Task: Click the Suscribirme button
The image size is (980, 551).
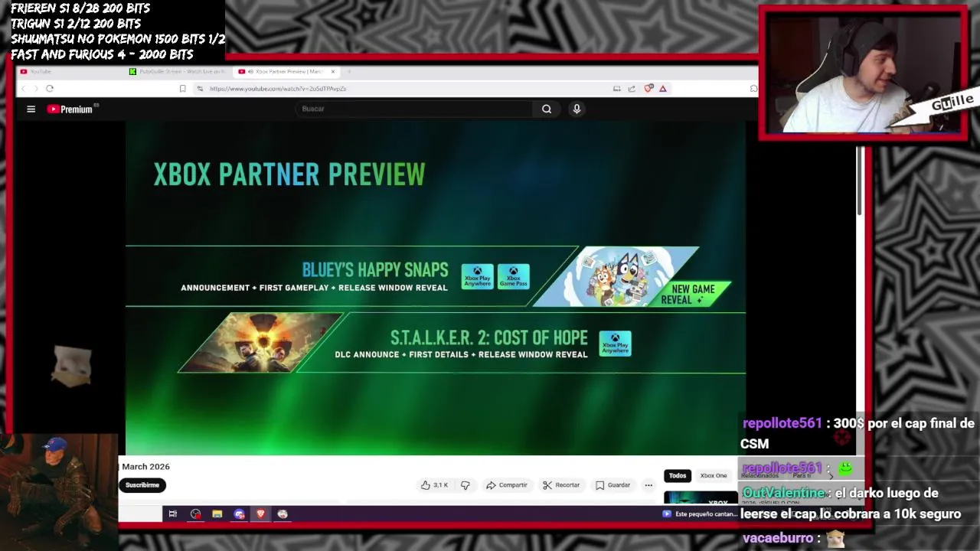Action: (x=142, y=485)
